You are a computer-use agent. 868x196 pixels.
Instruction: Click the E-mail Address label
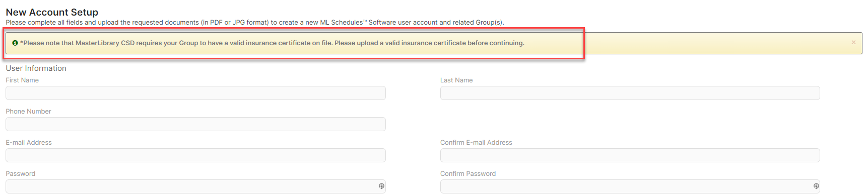pos(29,143)
